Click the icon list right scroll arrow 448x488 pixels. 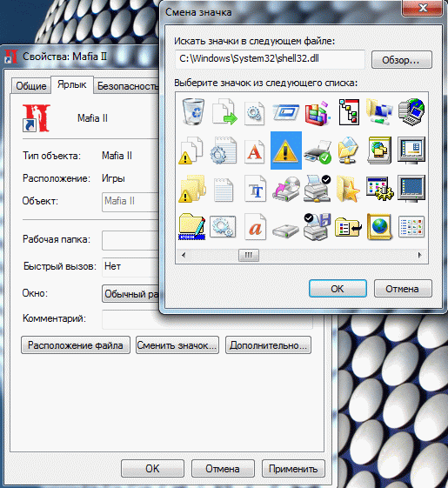(419, 255)
